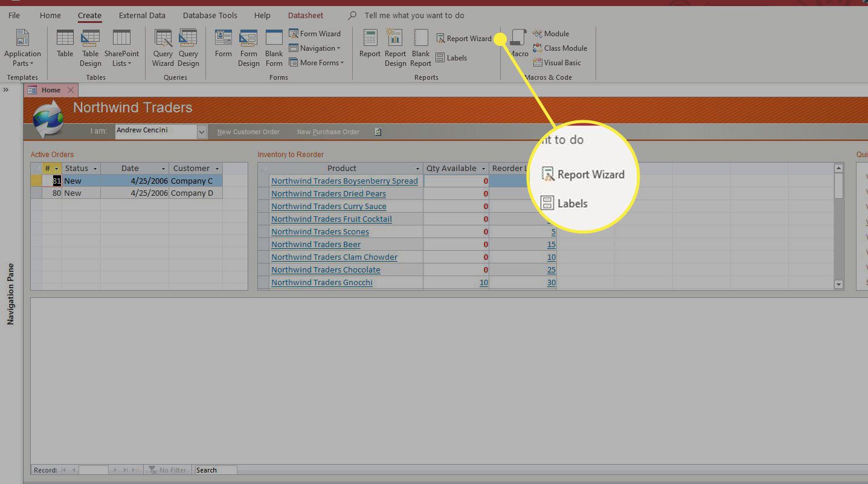Open the Visual Basic editor
The width and height of the screenshot is (868, 484).
pos(557,63)
